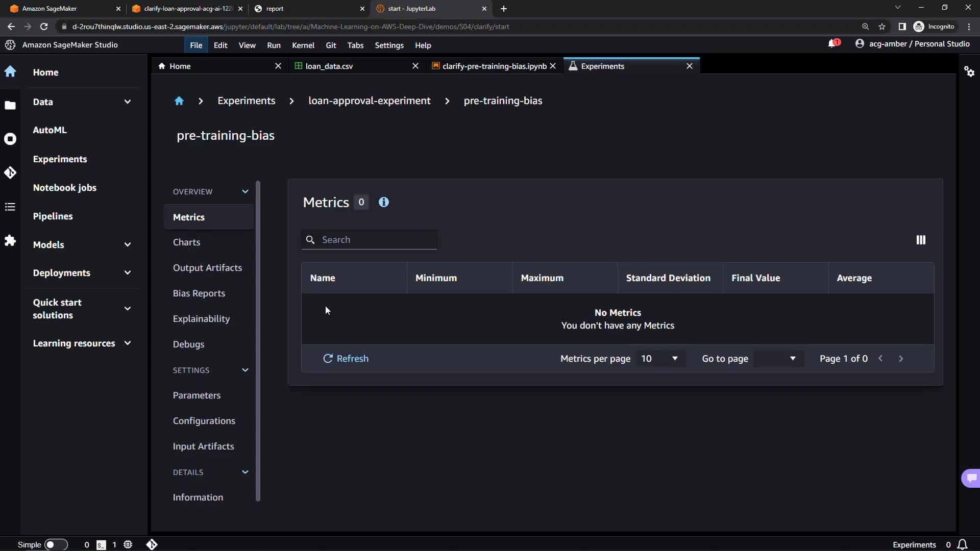This screenshot has width=980, height=551.
Task: Open the notifications bell with badge
Action: pos(833,44)
